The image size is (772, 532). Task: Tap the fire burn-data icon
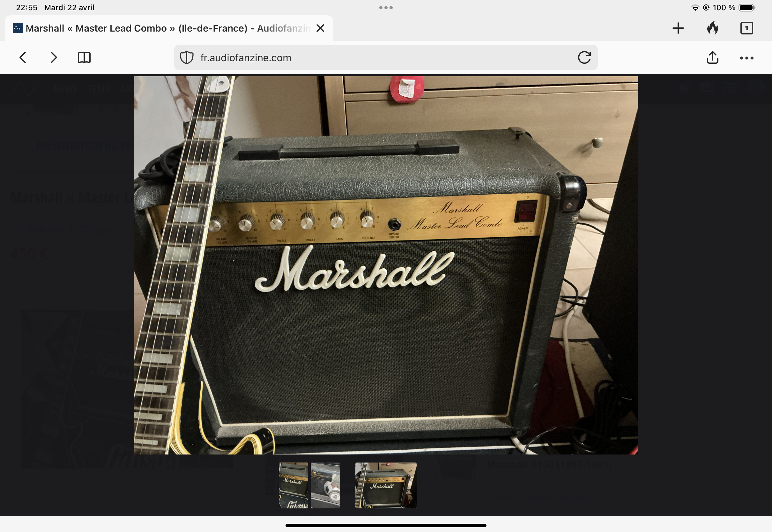(x=712, y=28)
